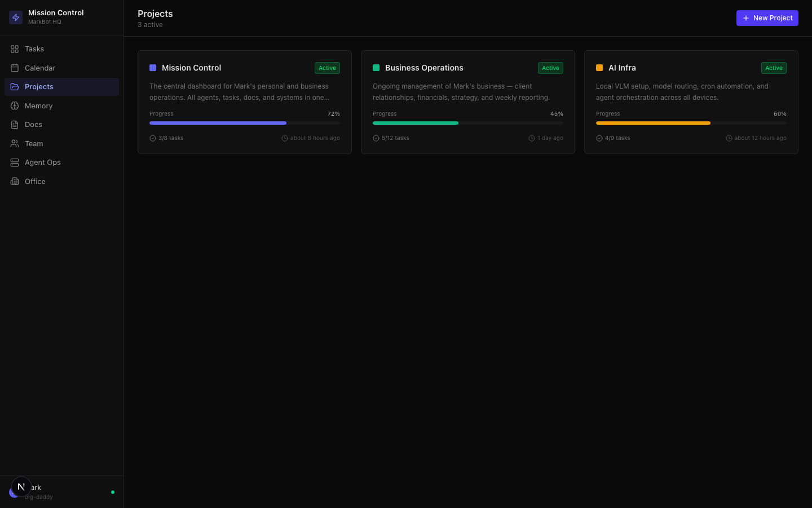
Task: Open the Mission Control project title
Action: [x=191, y=68]
